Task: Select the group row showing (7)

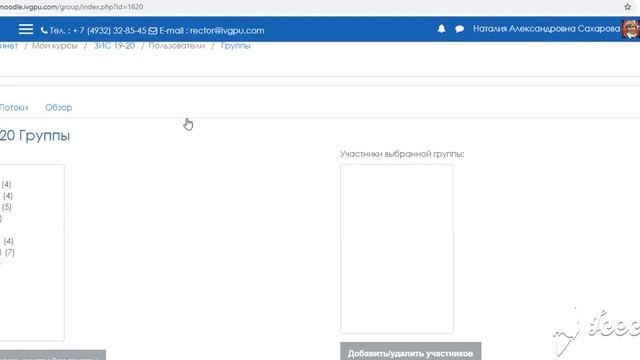Action: pos(8,253)
